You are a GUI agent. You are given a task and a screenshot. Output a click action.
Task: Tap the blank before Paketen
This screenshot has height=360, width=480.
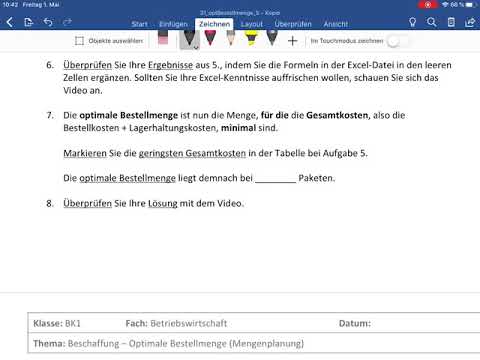point(275,179)
